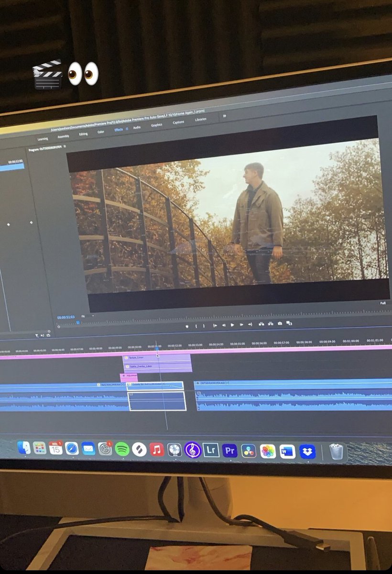The image size is (392, 574).
Task: Launch Safari from the dock
Action: 72,448
